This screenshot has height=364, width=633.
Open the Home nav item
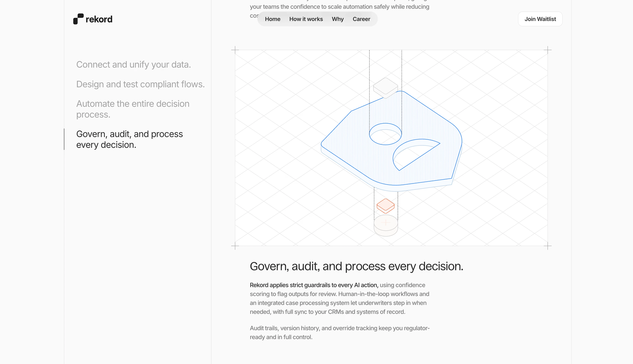(x=272, y=19)
